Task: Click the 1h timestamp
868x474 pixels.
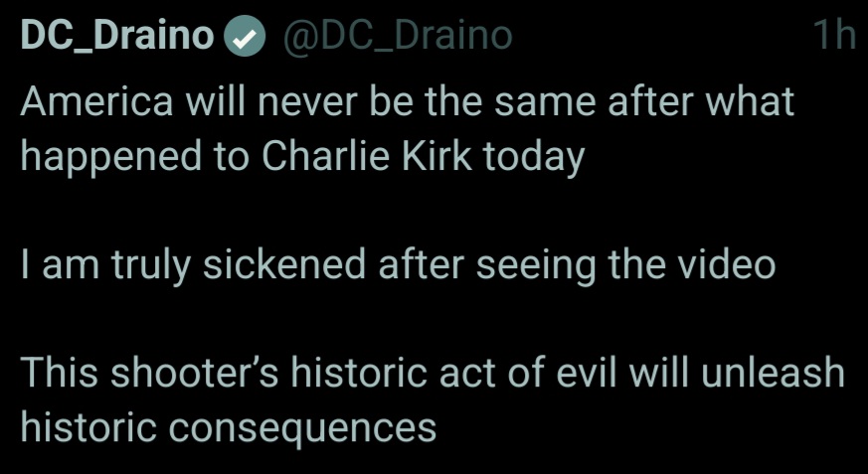Action: point(833,36)
